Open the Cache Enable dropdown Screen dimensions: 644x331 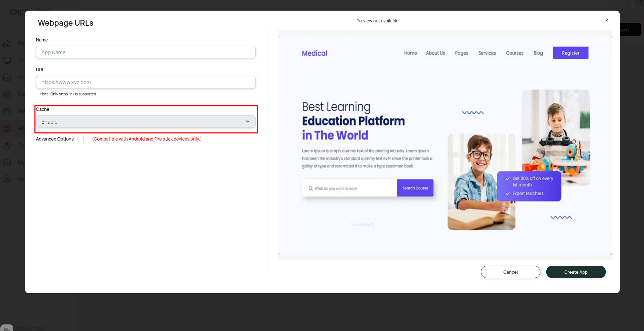[x=145, y=121]
